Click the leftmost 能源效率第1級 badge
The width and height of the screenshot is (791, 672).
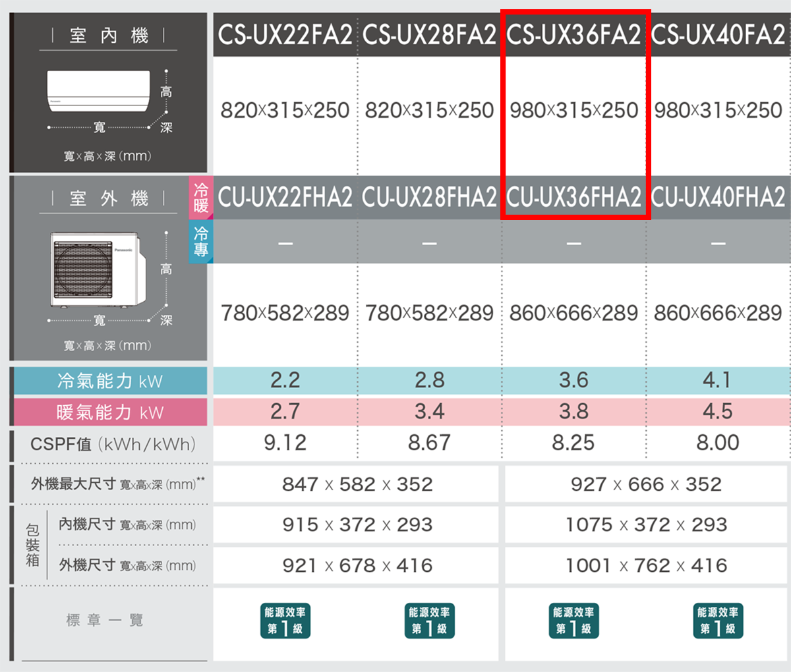285,621
